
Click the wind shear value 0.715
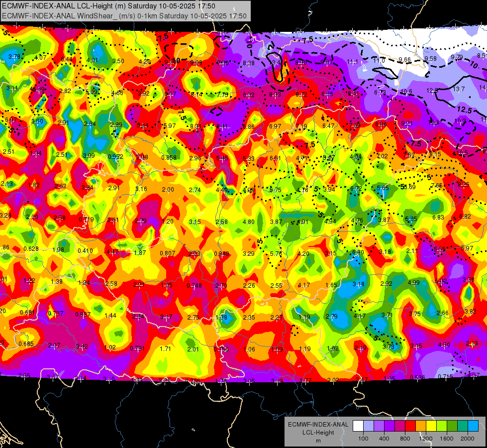pyautogui.click(x=445, y=376)
